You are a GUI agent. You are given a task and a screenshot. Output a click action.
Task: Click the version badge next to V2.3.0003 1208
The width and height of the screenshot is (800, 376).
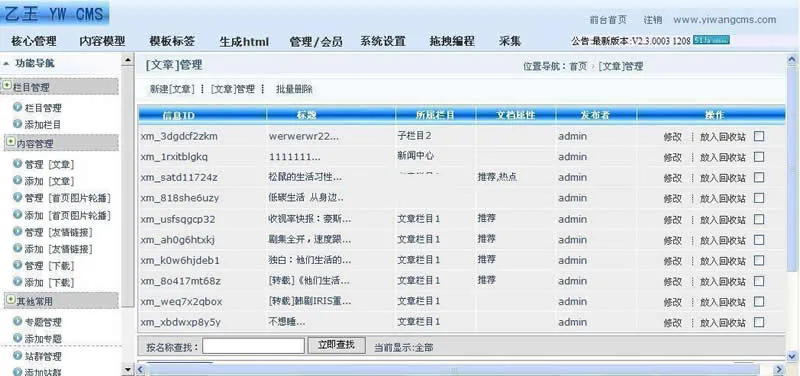(x=711, y=40)
